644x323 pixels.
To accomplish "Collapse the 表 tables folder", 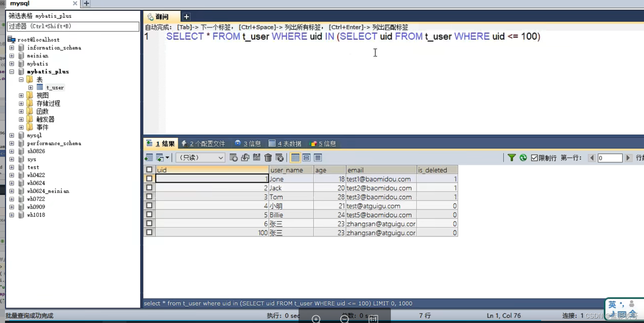I will coord(21,80).
